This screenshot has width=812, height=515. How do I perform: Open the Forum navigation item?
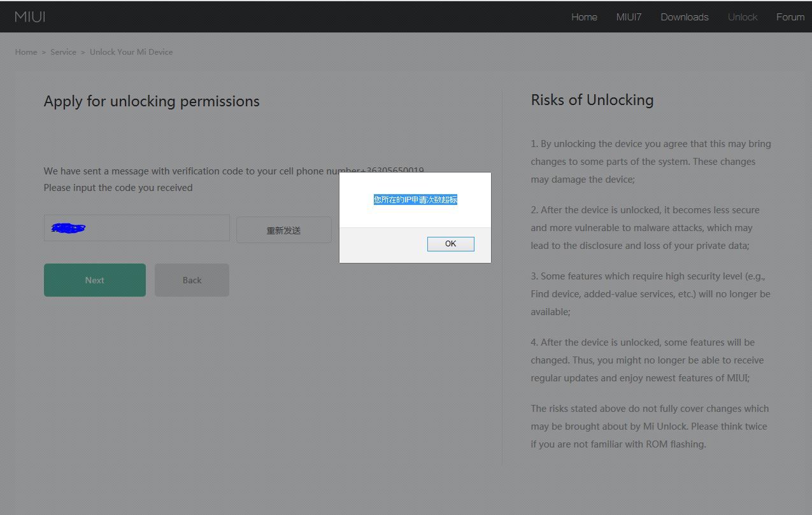tap(790, 17)
